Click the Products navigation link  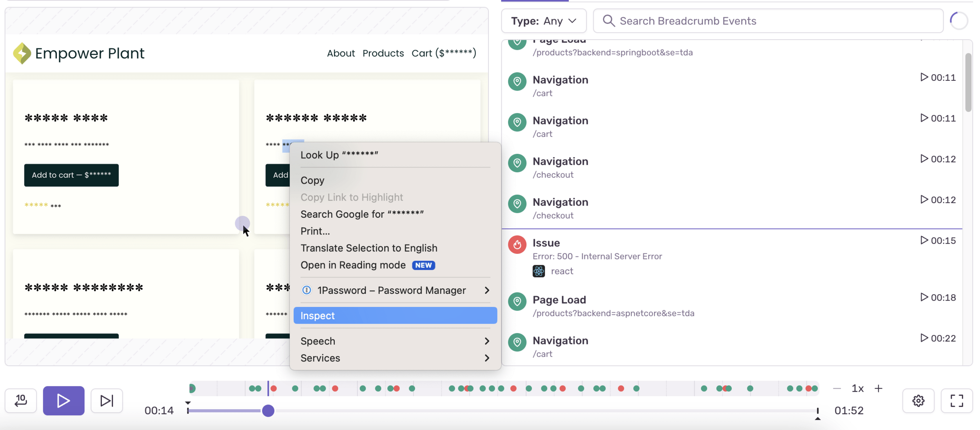click(383, 53)
